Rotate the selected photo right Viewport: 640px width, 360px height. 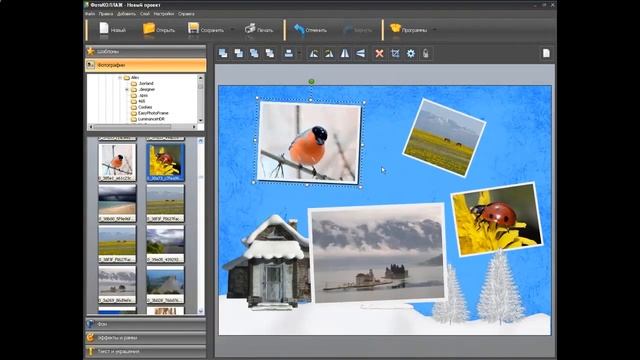pyautogui.click(x=329, y=53)
